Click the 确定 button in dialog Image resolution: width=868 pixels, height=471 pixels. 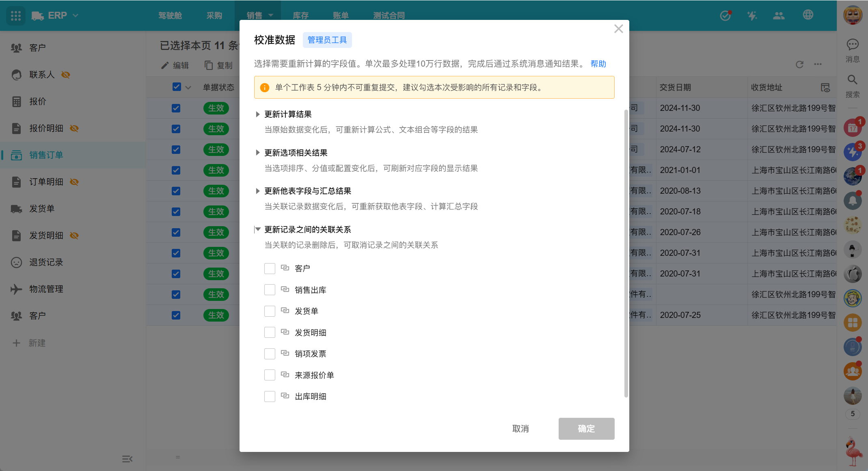coord(586,429)
